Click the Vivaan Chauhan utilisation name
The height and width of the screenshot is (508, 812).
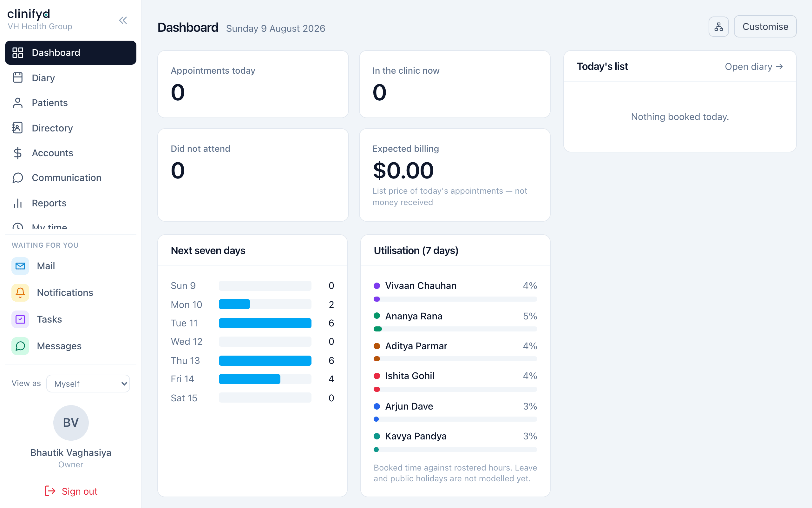[421, 285]
